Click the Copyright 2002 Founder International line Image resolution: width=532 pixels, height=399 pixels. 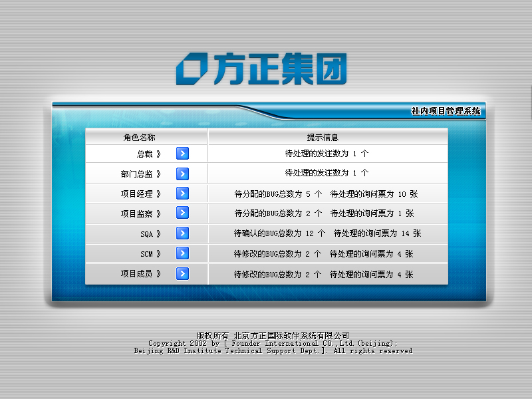[273, 343]
